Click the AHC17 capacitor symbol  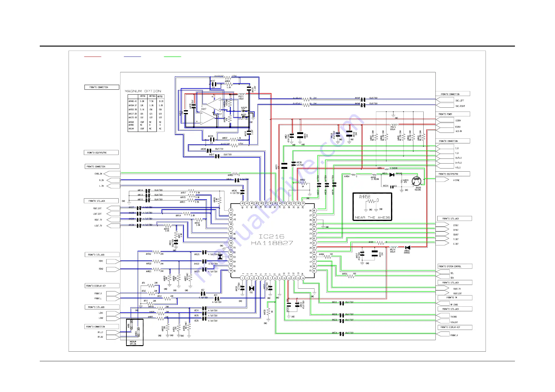click(x=213, y=84)
